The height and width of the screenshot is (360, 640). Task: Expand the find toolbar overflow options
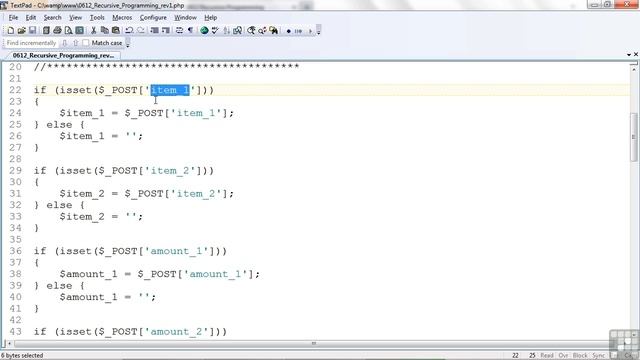[x=128, y=43]
